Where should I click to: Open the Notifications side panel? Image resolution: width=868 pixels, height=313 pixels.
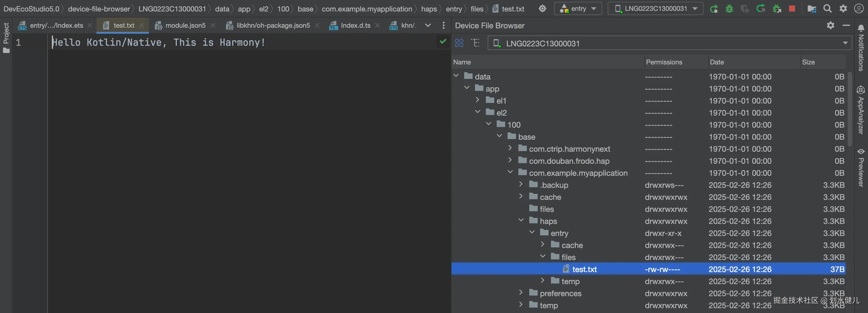(861, 48)
